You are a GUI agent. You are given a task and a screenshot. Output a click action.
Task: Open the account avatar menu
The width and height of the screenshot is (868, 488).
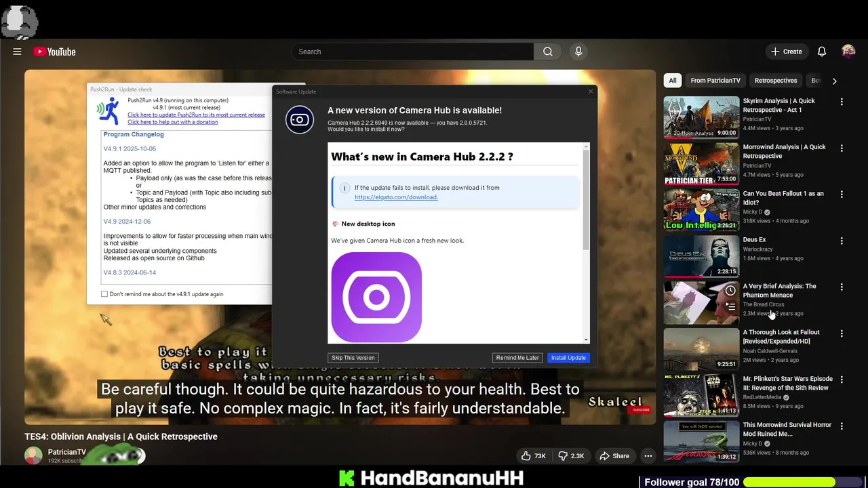coord(848,52)
